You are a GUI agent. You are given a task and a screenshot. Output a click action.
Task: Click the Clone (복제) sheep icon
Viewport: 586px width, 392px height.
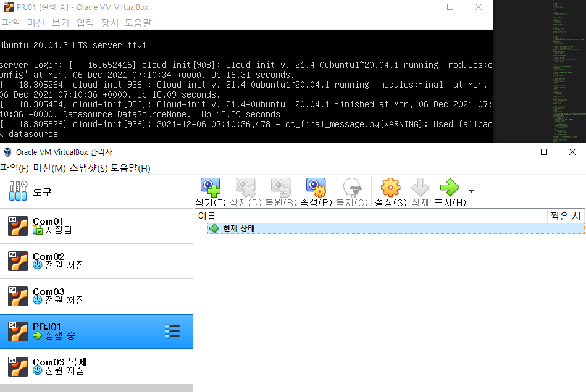pos(352,188)
